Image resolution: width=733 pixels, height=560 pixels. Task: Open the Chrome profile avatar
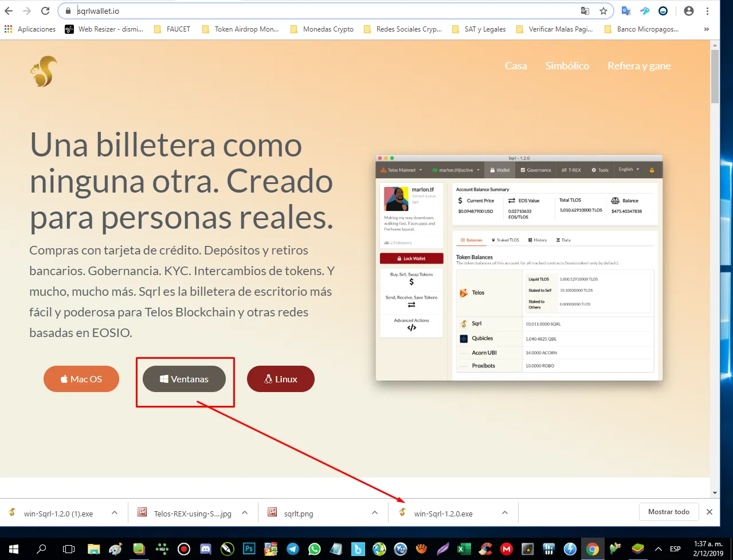[689, 11]
